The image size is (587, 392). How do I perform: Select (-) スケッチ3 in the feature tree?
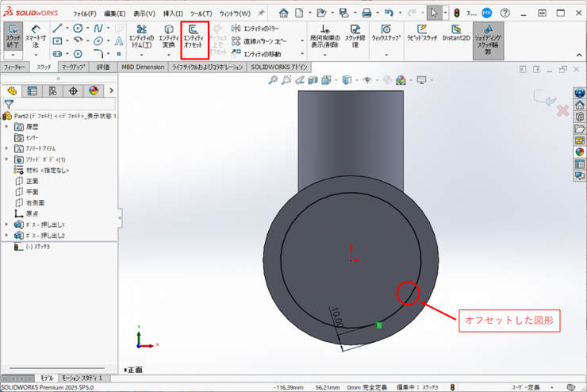37,247
